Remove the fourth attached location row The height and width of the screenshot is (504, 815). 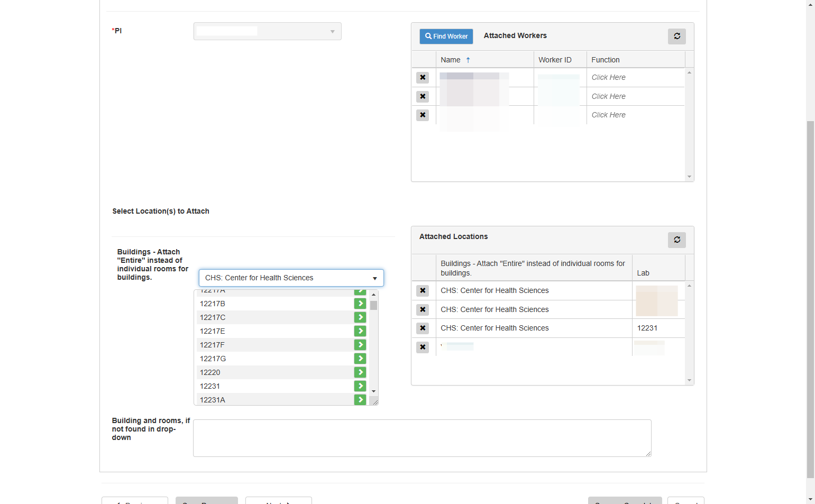tap(422, 347)
